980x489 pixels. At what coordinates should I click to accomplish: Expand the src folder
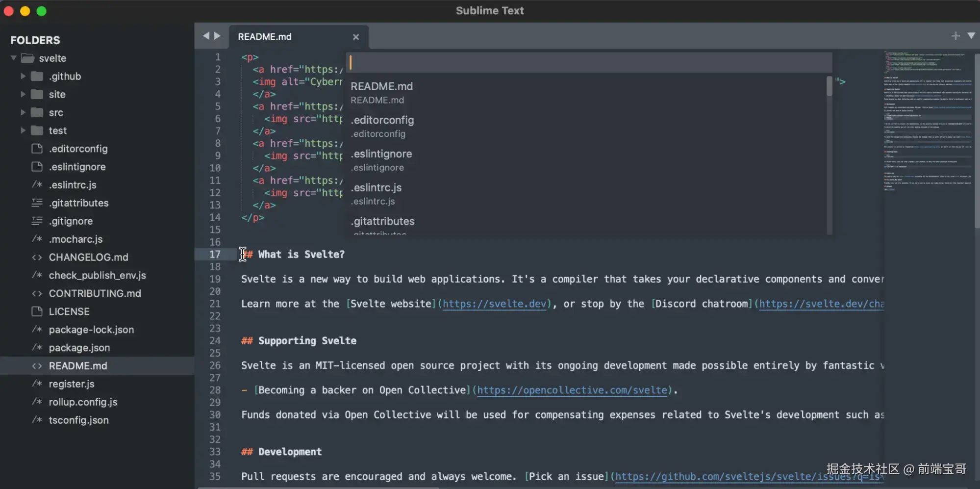pyautogui.click(x=23, y=112)
